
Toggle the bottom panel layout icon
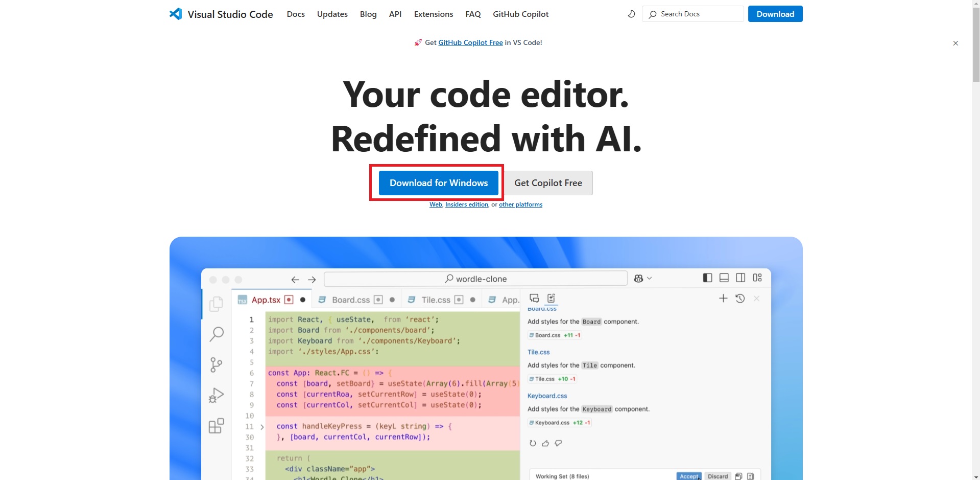(x=724, y=278)
